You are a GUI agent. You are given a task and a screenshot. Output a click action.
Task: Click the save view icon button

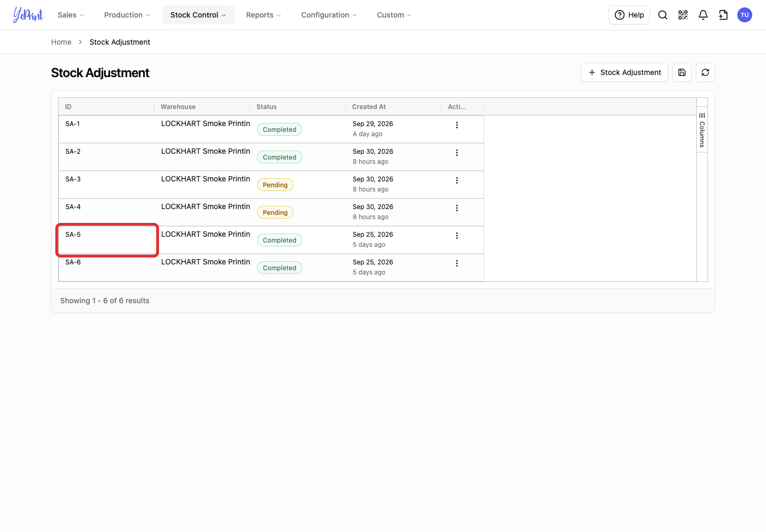point(682,72)
